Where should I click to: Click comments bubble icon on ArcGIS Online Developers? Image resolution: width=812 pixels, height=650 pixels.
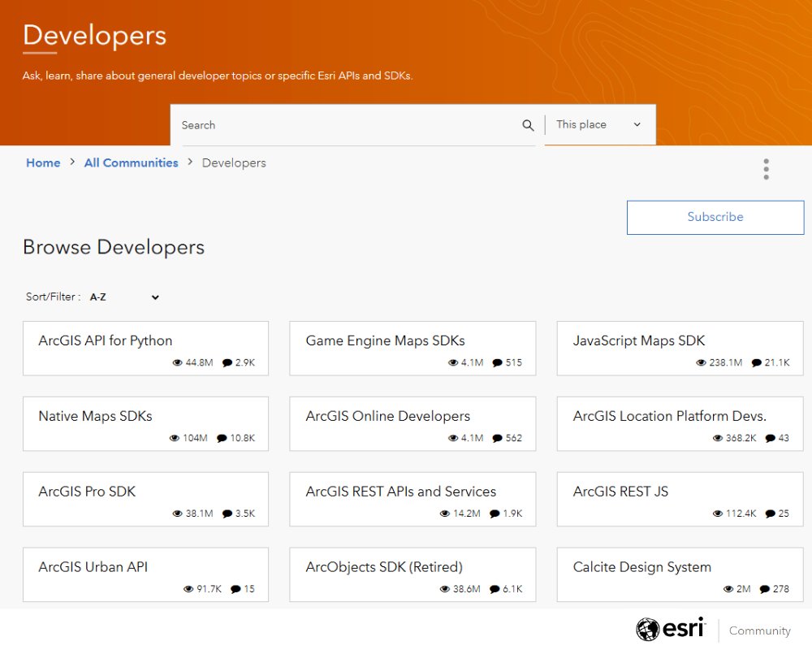point(497,438)
